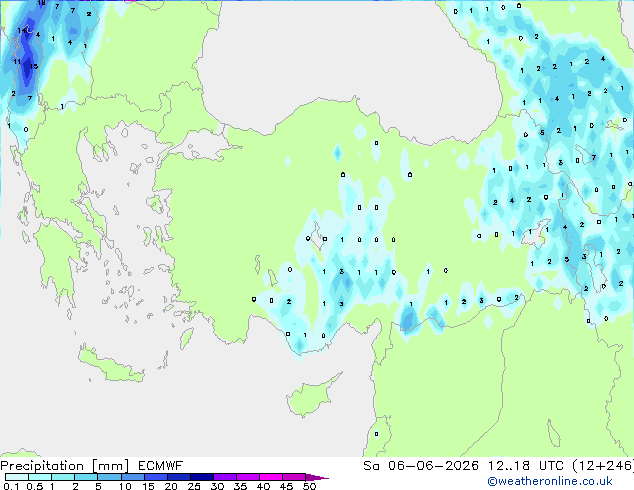The image size is (634, 490).
Task: Click the "ECMWF" model label
Action: [161, 466]
